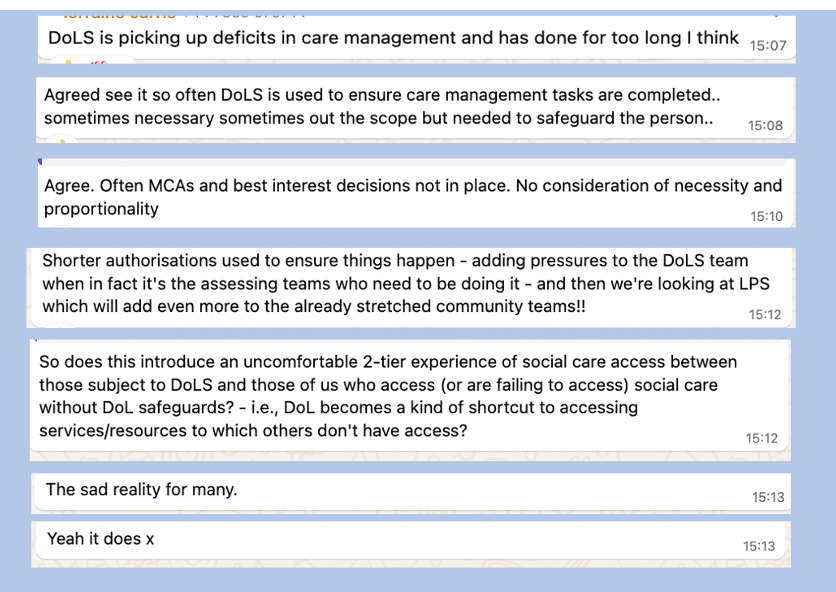
Task: Click the timestamp on 'The sad reality' message
Action: pos(768,497)
